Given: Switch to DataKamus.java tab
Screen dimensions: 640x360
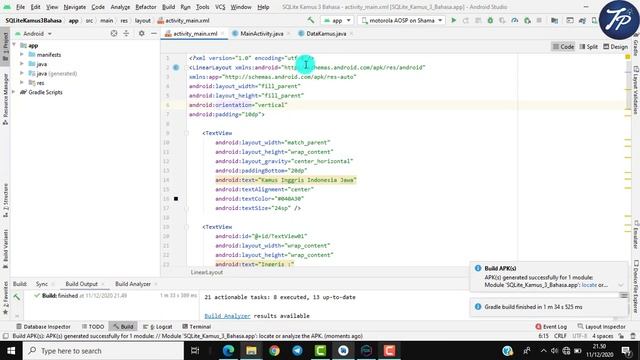Looking at the screenshot, I should 326,33.
